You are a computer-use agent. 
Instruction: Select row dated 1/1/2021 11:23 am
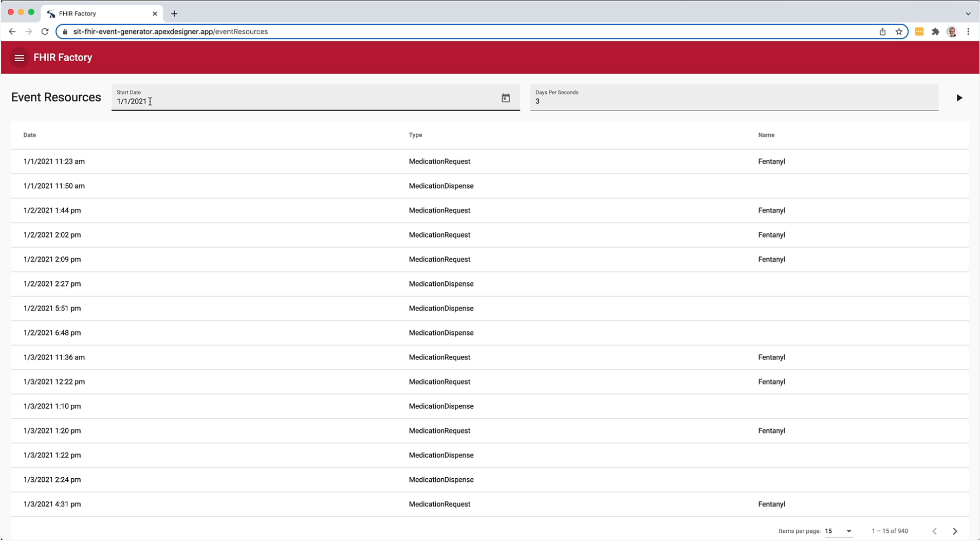point(490,161)
